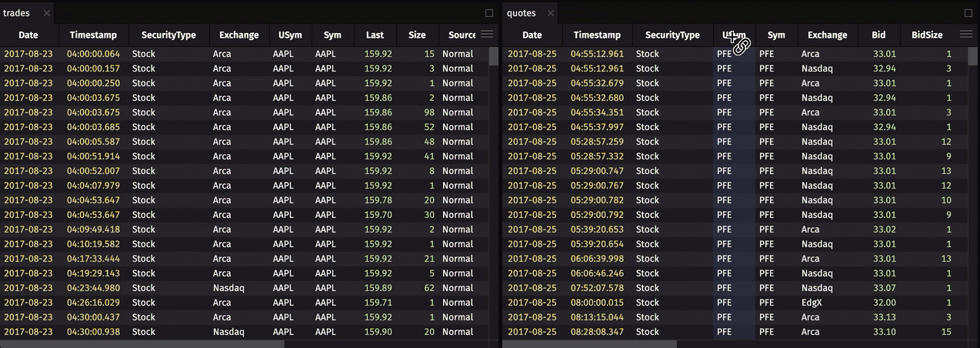This screenshot has height=348, width=980.
Task: Click the Source column header in trades
Action: [462, 35]
